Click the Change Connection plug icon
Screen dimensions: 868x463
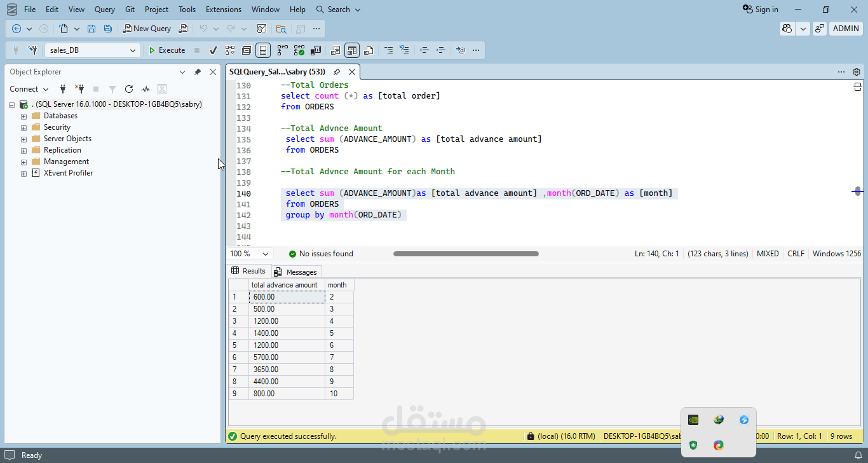coord(33,50)
